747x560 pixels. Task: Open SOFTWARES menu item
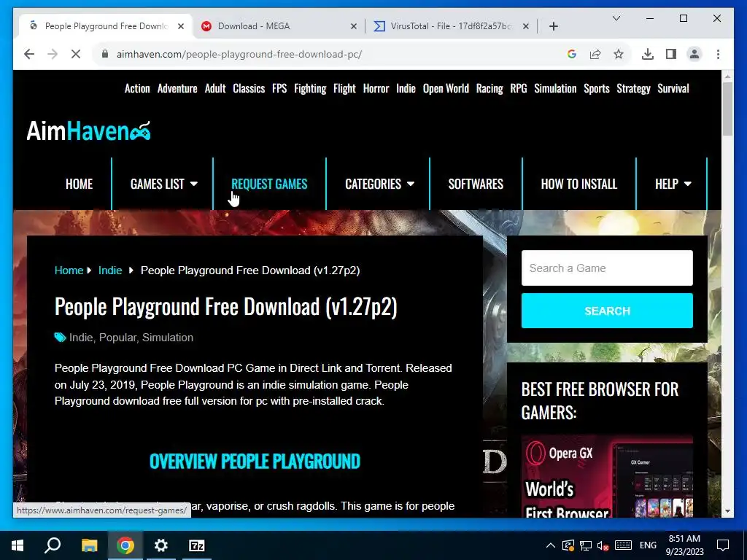click(x=476, y=184)
